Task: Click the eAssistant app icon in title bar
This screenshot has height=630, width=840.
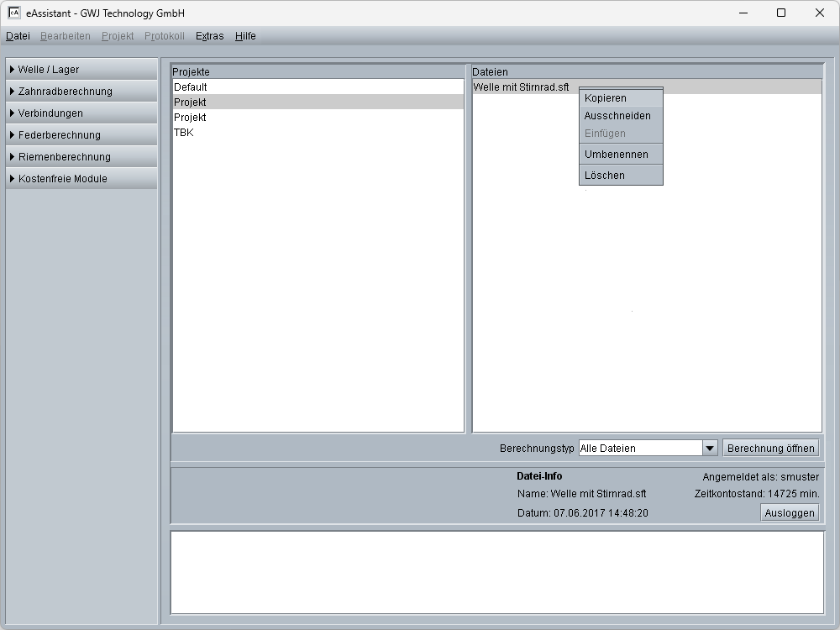Action: (14, 13)
